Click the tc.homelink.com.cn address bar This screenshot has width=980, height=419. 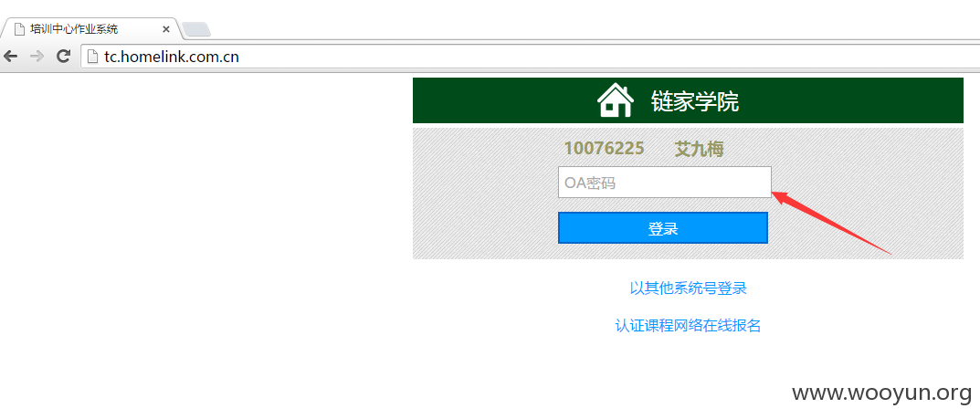click(x=530, y=58)
